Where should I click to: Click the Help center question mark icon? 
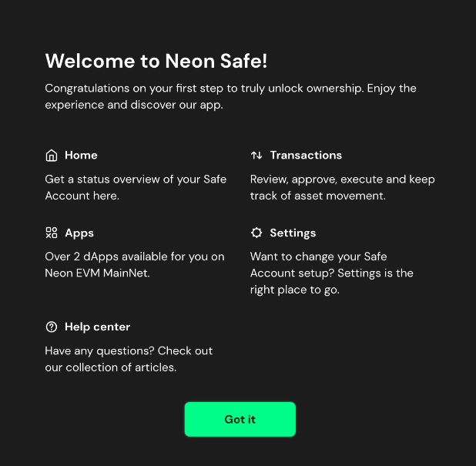[x=52, y=327]
